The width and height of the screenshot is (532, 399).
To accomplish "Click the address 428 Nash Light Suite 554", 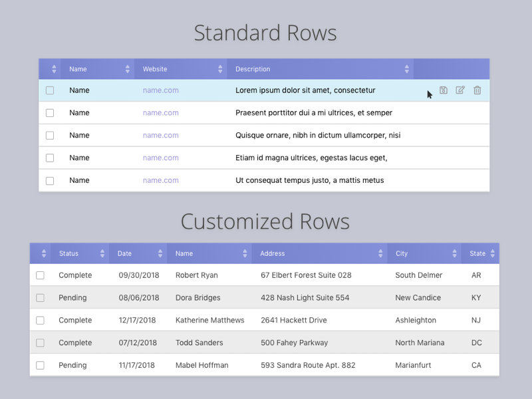I will pyautogui.click(x=305, y=297).
